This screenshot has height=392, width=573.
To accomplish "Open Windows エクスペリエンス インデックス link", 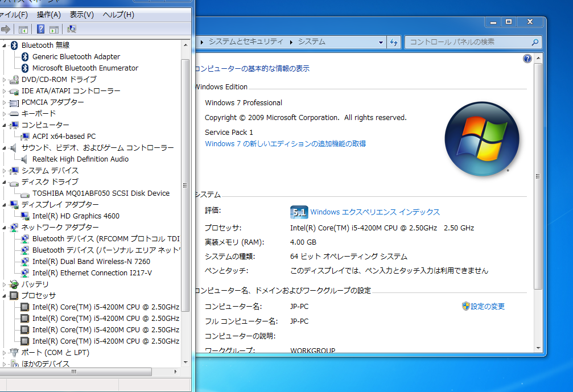I will click(375, 212).
